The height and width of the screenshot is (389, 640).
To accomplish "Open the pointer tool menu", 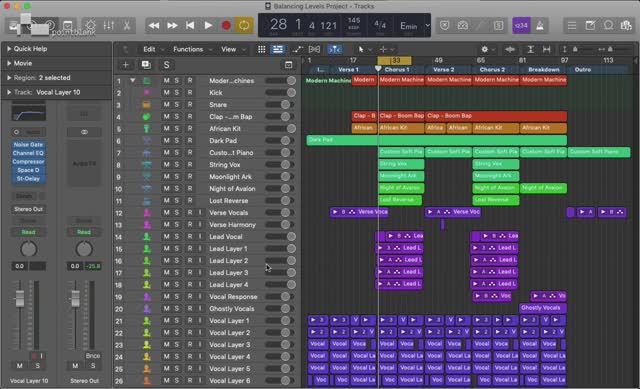I will (x=363, y=49).
